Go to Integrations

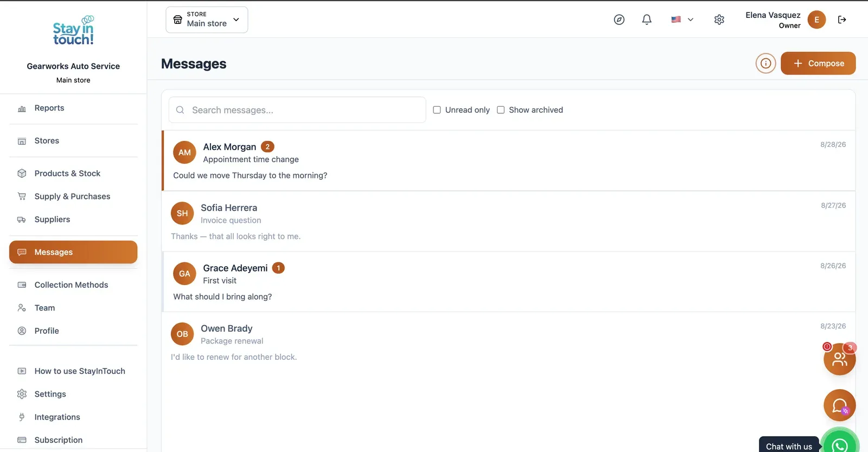tap(73, 417)
